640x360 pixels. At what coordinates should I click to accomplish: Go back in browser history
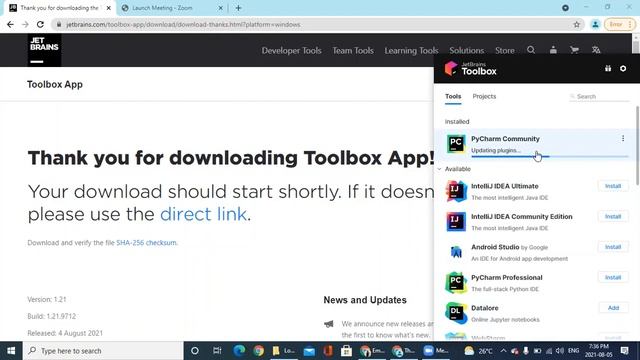(10, 24)
